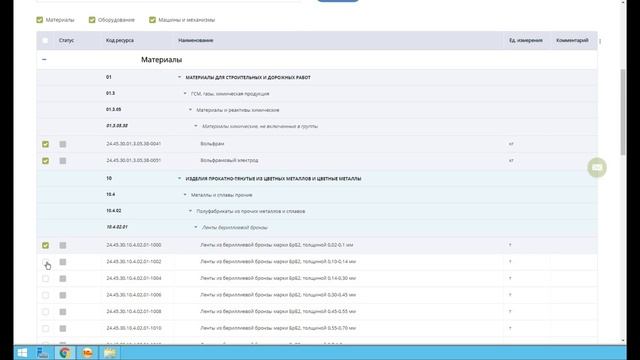This screenshot has width=640, height=360.
Task: Open File Explorer from the taskbar
Action: pos(109,353)
